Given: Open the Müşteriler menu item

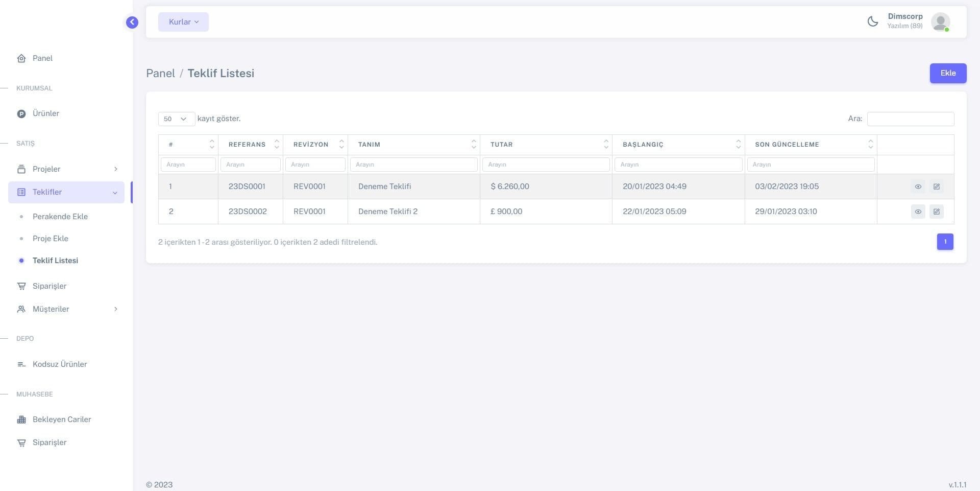Looking at the screenshot, I should click(51, 309).
